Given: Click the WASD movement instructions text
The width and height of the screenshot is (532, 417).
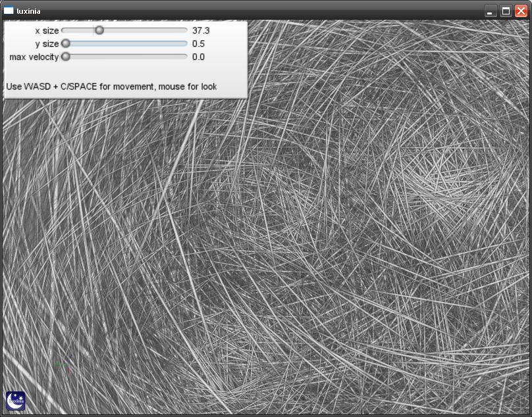Looking at the screenshot, I should click(x=111, y=86).
